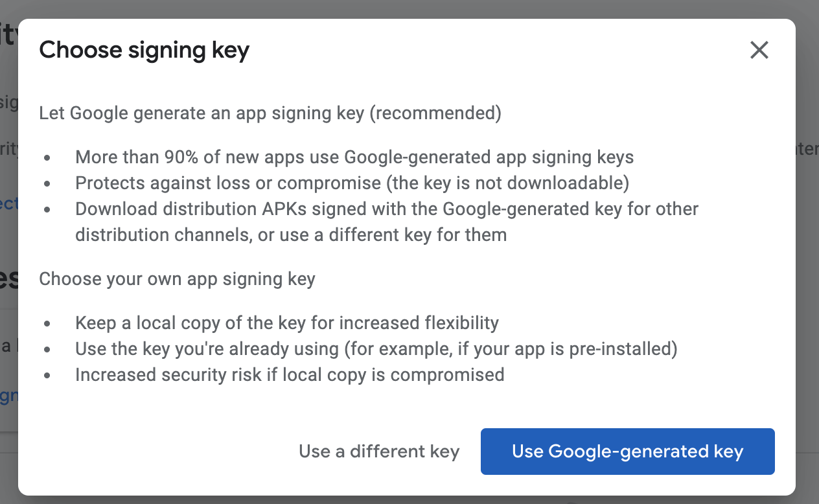819x504 pixels.
Task: Click the bullet dot beside More than 90%
Action: click(x=47, y=157)
